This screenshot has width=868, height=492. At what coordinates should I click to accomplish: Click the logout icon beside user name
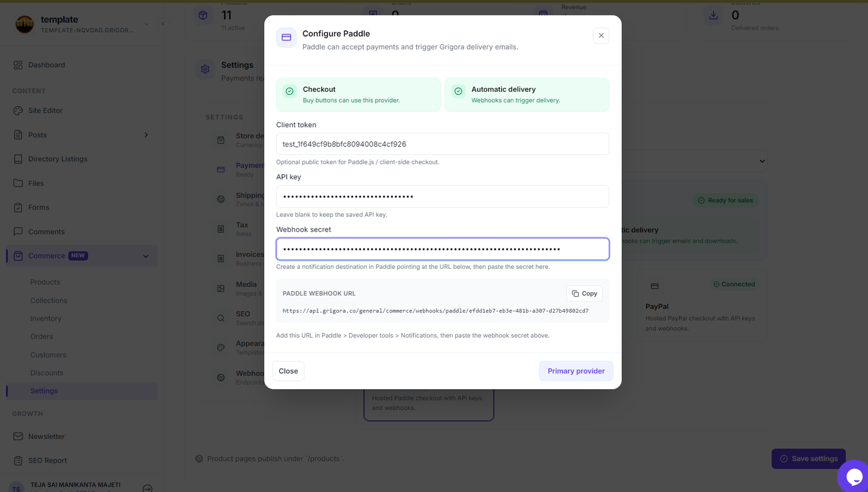[148, 488]
